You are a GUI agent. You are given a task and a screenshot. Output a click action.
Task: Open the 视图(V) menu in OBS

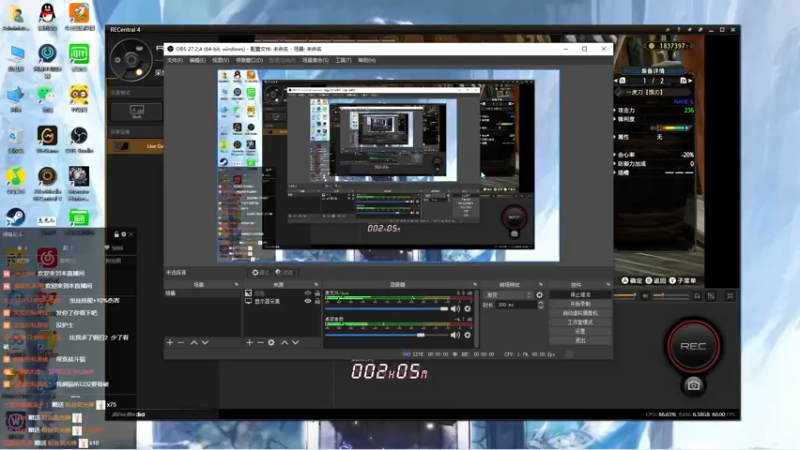click(220, 60)
